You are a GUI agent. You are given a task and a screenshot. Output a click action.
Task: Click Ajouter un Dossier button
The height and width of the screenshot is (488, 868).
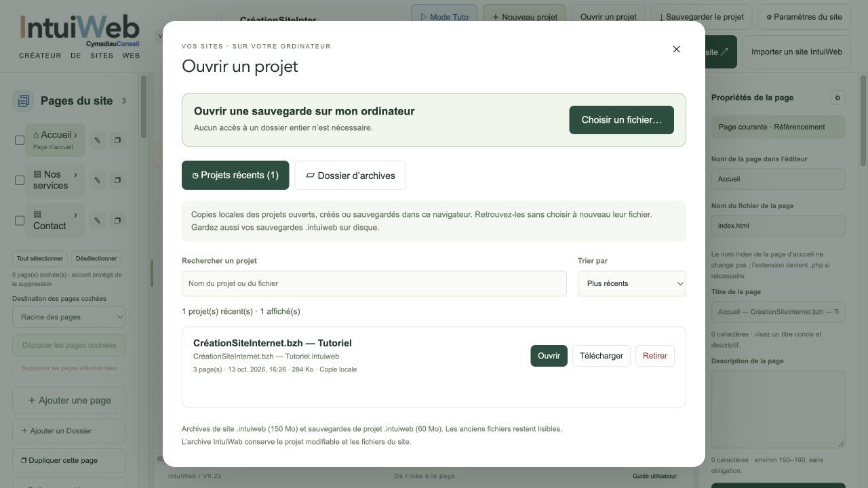coord(69,431)
